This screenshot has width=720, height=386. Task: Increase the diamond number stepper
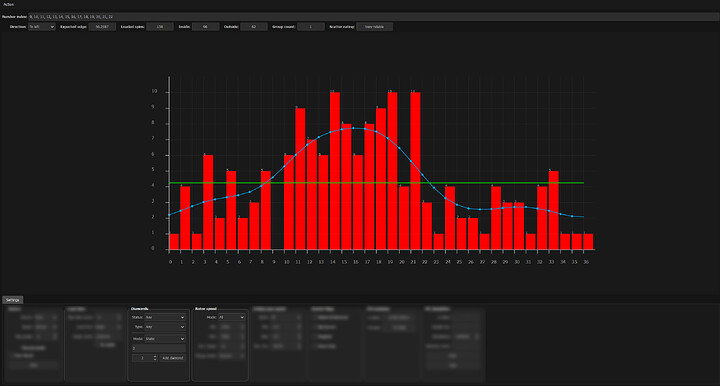pyautogui.click(x=155, y=357)
